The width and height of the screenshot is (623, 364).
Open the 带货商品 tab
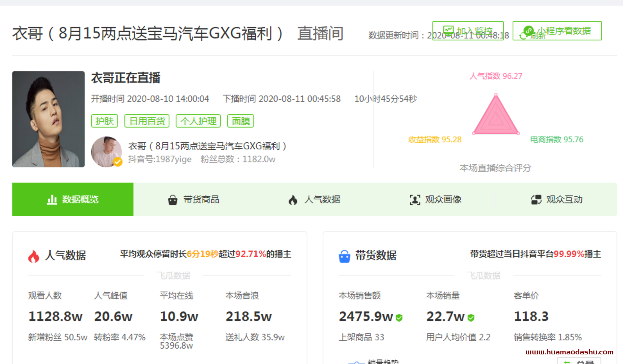coord(194,199)
